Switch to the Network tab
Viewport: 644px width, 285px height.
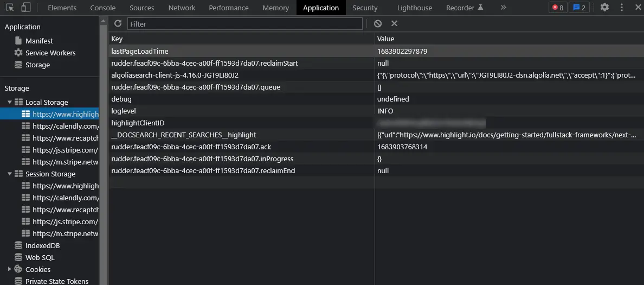coord(182,8)
